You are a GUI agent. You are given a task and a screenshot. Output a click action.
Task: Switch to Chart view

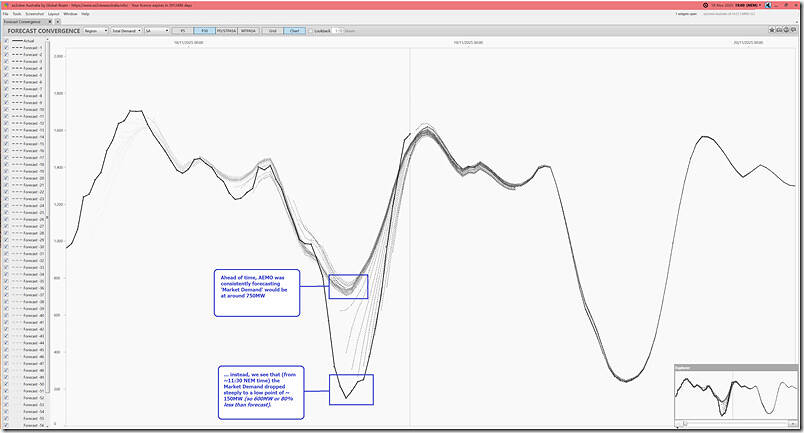[294, 31]
